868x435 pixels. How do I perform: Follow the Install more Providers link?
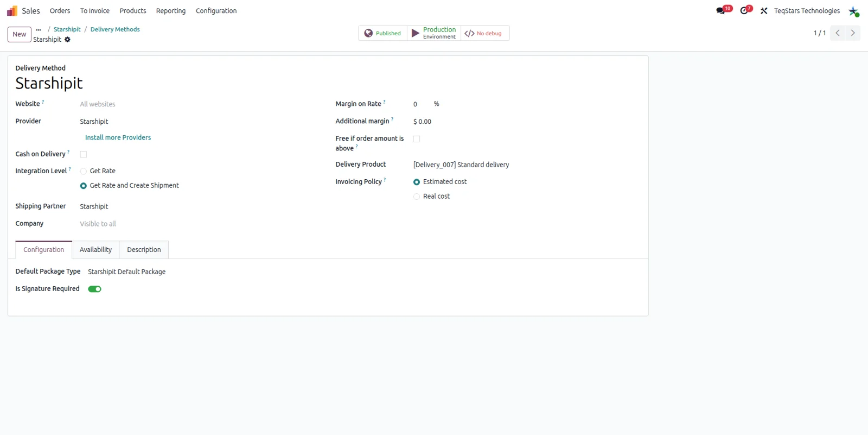point(118,137)
